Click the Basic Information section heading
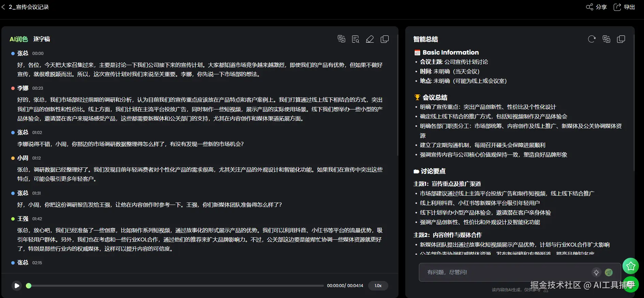This screenshot has width=644, height=298. (451, 53)
